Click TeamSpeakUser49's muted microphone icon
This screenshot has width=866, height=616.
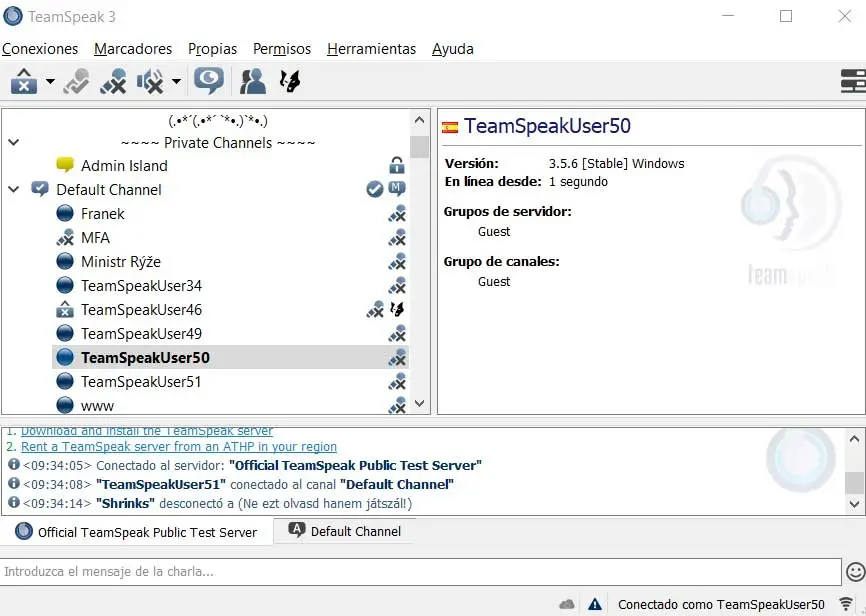(x=397, y=334)
